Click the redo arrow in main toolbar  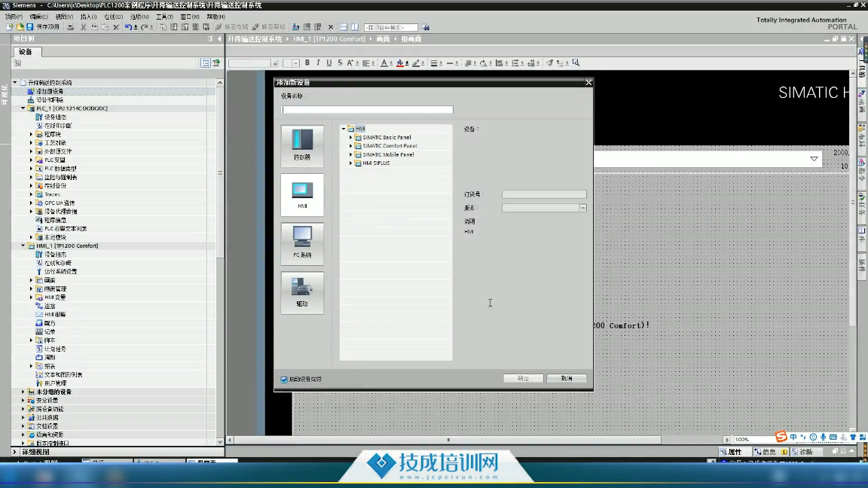coord(144,27)
